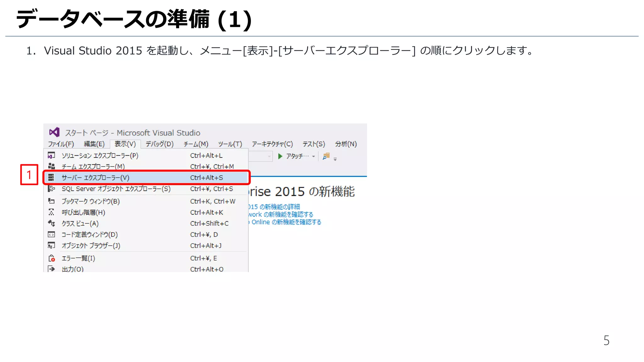This screenshot has height=362, width=644.
Task: Open the アーキテクチャ(C) menu
Action: point(272,144)
